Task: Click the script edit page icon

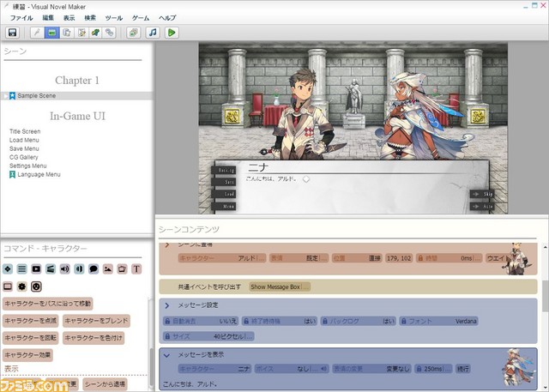Action: point(81,33)
